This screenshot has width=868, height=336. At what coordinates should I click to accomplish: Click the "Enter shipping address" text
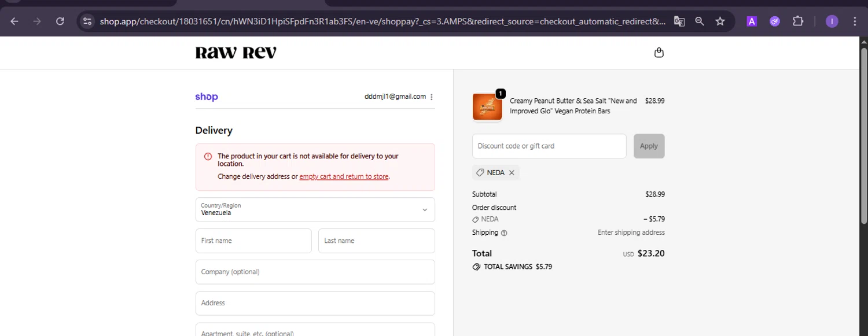(631, 232)
